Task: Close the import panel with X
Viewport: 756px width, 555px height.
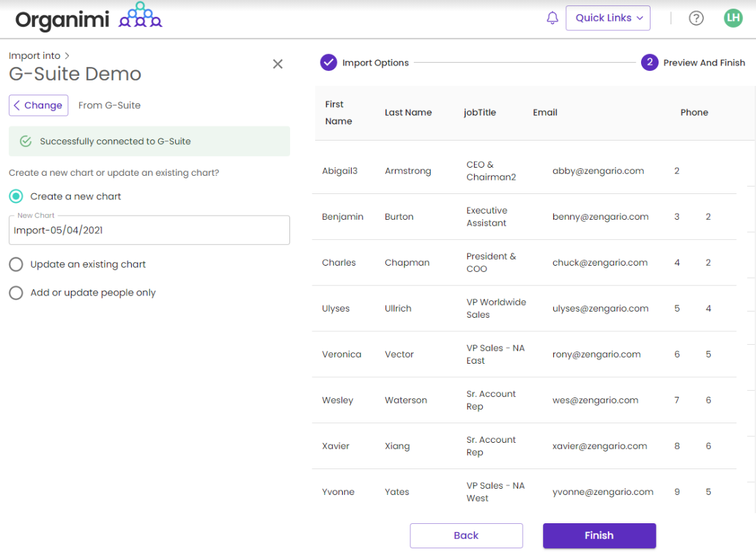Action: (x=277, y=64)
